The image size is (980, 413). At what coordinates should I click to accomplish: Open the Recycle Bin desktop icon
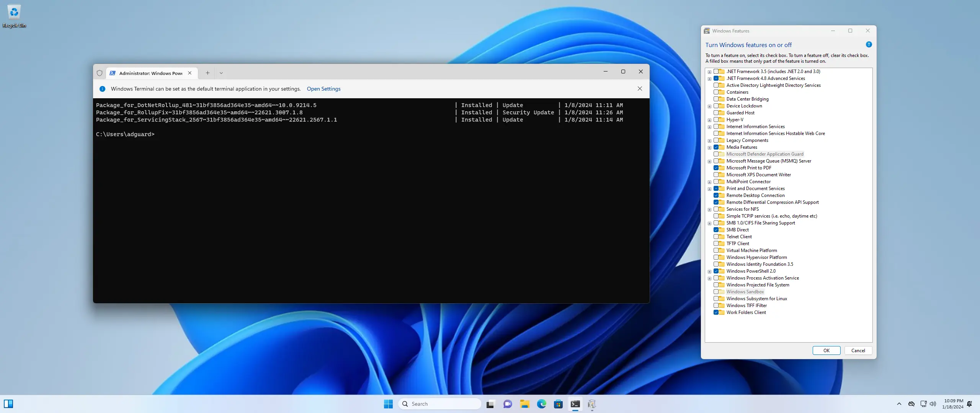(14, 12)
